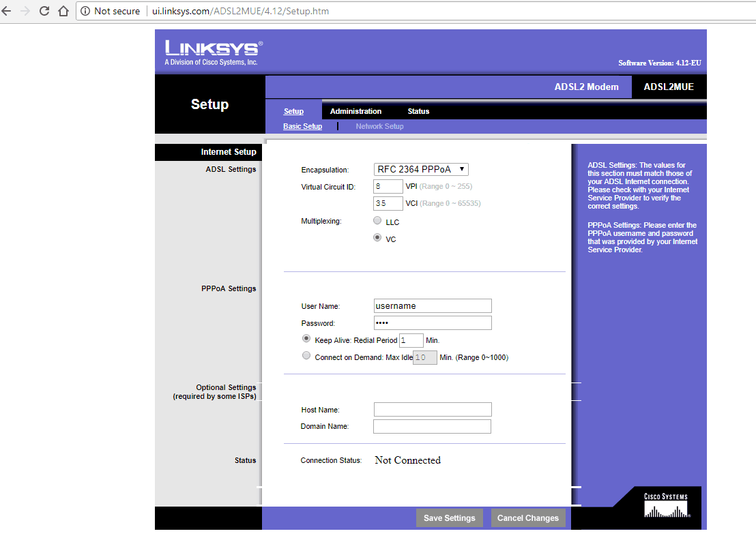This screenshot has width=756, height=555.
Task: Click the VPI range hint text
Action: [446, 186]
